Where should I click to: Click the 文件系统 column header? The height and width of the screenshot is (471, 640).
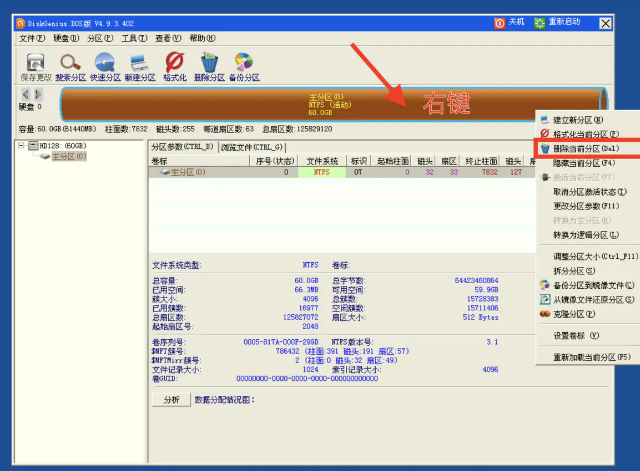tap(322, 161)
